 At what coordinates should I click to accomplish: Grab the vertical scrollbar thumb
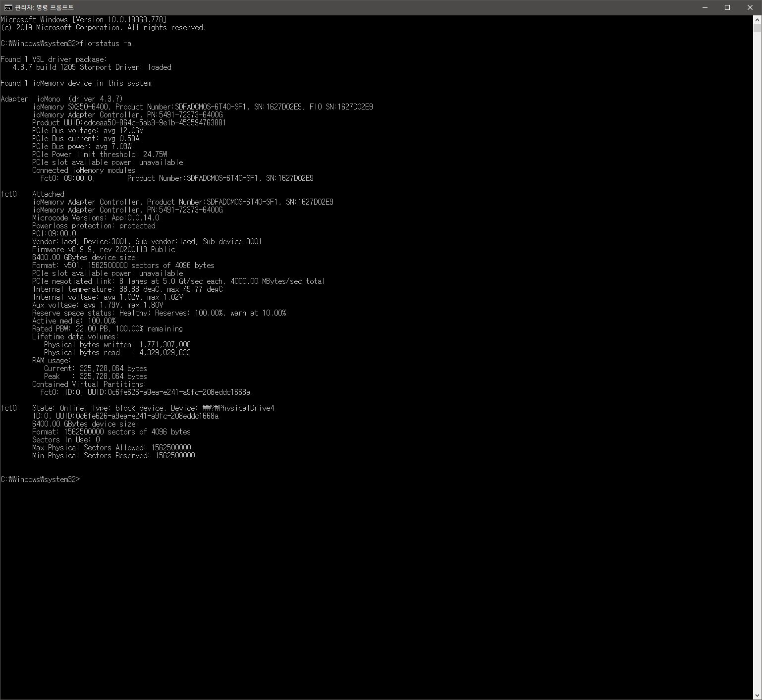757,28
